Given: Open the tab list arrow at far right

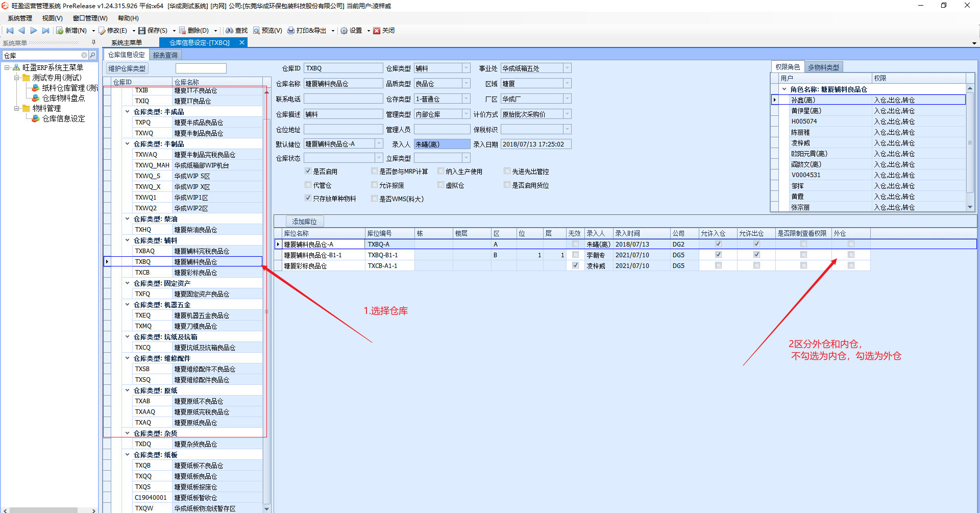Looking at the screenshot, I should tap(974, 43).
